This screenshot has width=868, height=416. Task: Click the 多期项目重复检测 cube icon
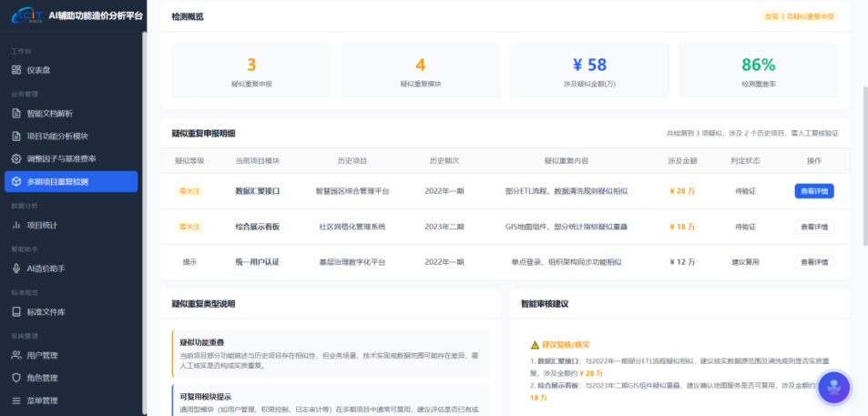click(16, 181)
